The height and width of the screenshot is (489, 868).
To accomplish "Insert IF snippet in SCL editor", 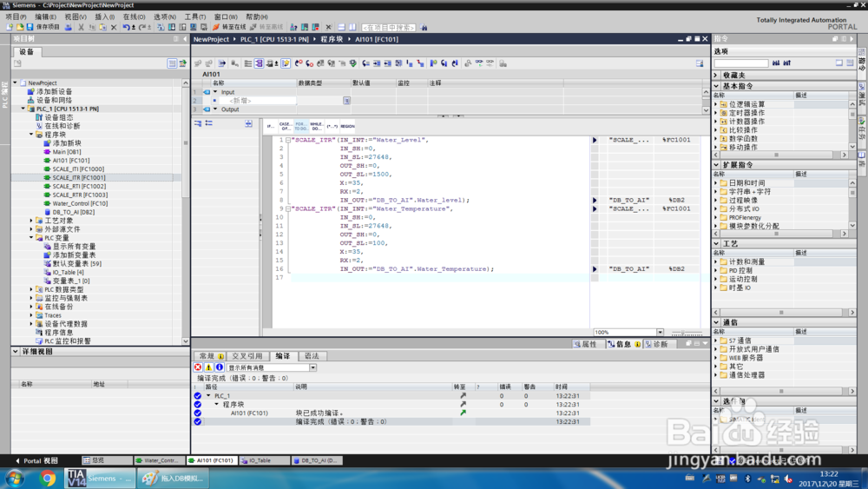I will (270, 126).
